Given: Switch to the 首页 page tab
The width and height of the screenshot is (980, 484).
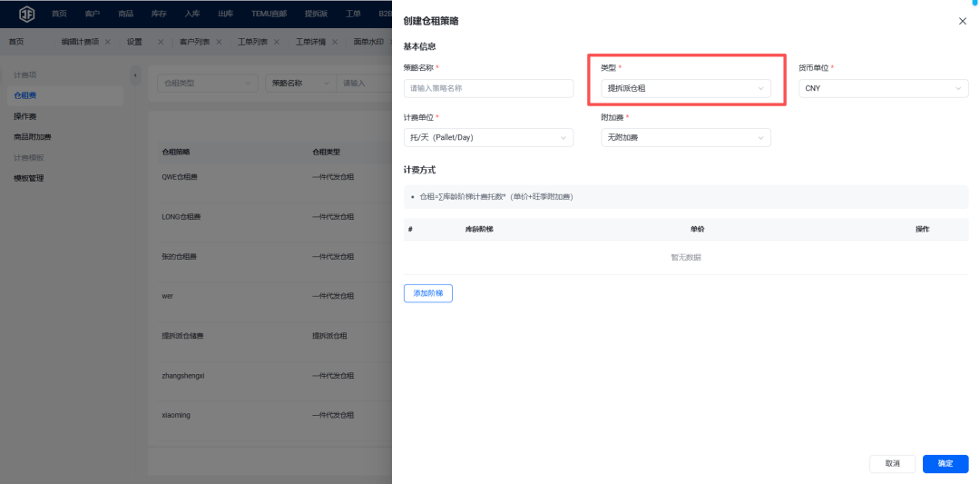Looking at the screenshot, I should (16, 42).
